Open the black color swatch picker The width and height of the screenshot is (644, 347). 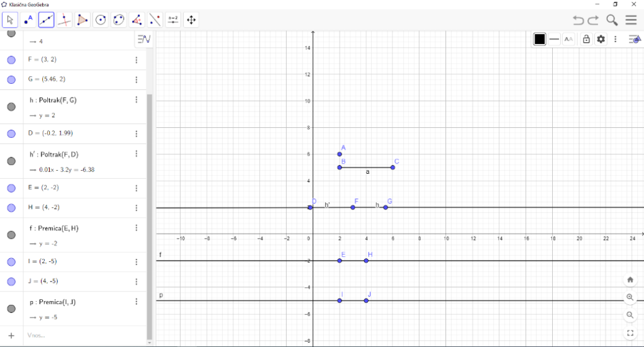(539, 39)
